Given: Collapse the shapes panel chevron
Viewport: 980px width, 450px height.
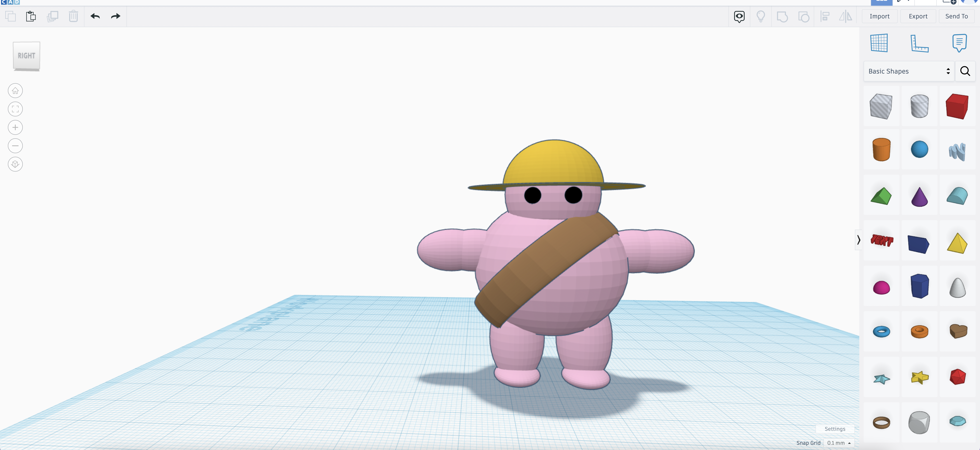Looking at the screenshot, I should [x=858, y=240].
